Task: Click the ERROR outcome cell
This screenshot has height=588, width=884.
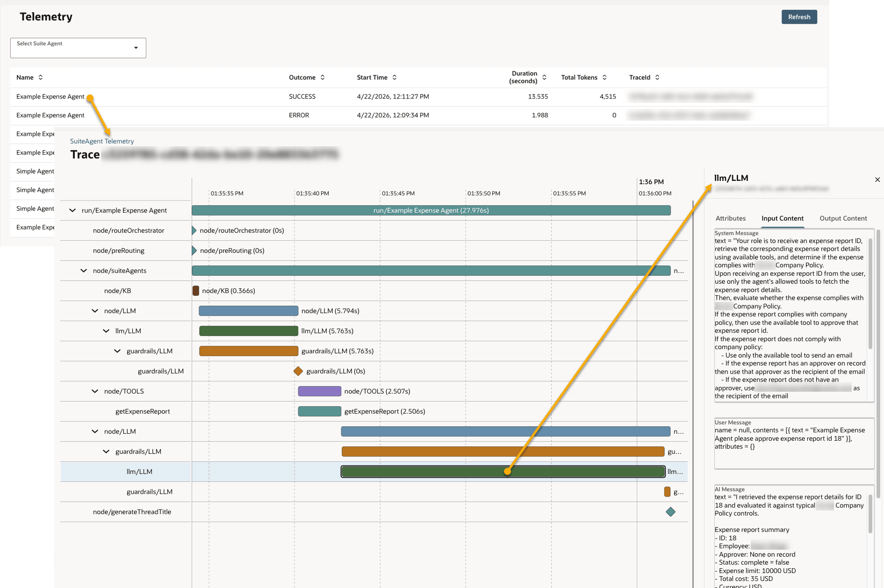Action: point(299,115)
